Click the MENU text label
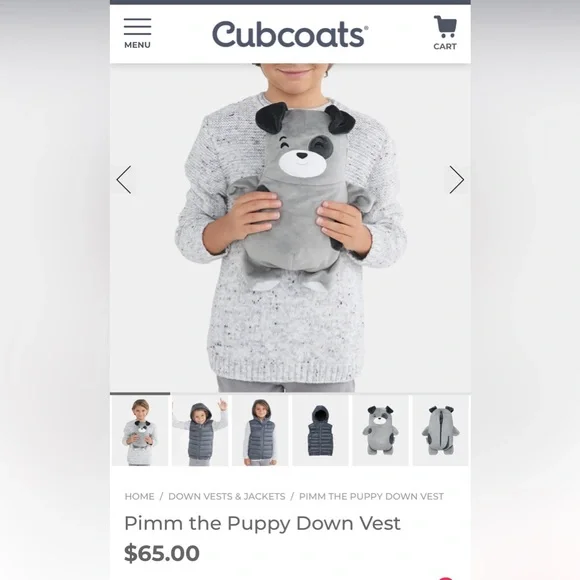580x580 pixels. (137, 45)
